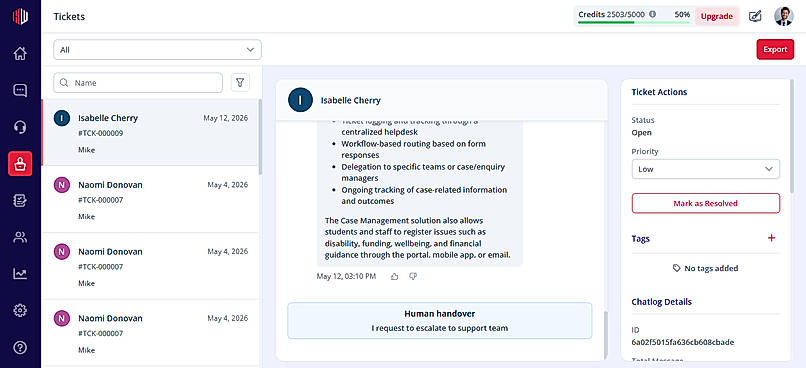Image resolution: width=806 pixels, height=368 pixels.
Task: Open the settings gear icon
Action: (20, 310)
